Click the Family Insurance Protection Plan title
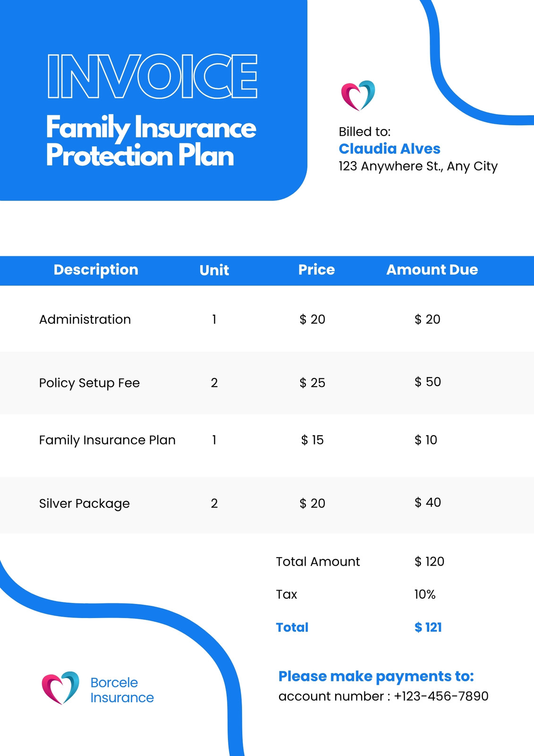534x756 pixels. [151, 141]
